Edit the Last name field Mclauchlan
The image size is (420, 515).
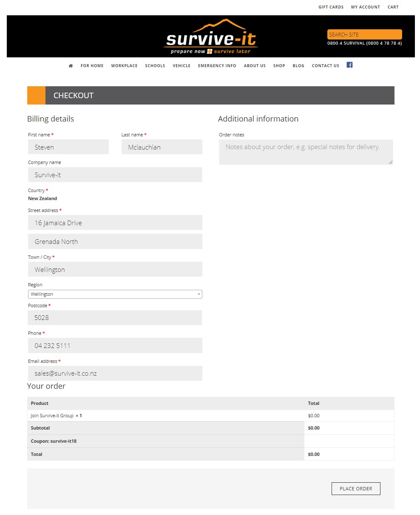[162, 147]
